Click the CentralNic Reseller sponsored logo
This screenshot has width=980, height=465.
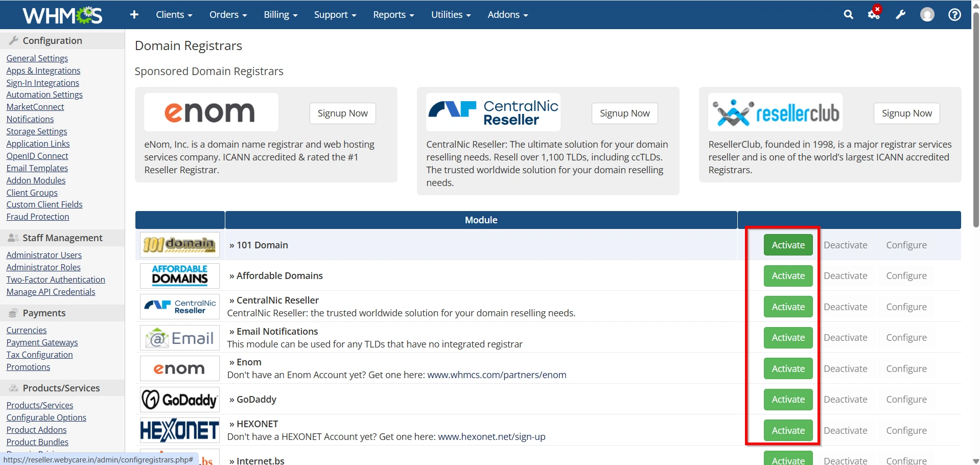(493, 112)
